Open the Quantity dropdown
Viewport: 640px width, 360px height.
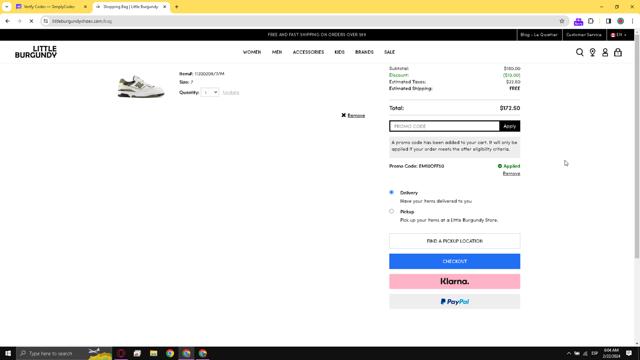tap(210, 92)
